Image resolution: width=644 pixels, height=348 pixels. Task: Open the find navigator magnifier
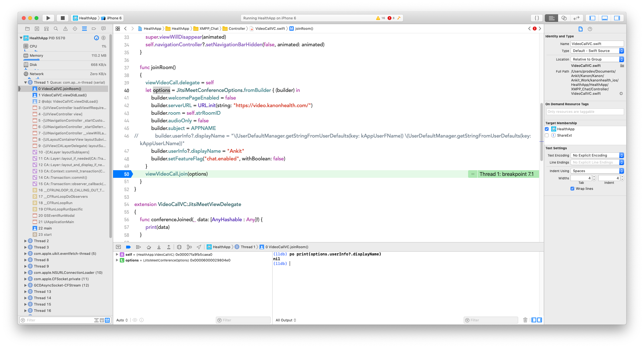pyautogui.click(x=56, y=29)
